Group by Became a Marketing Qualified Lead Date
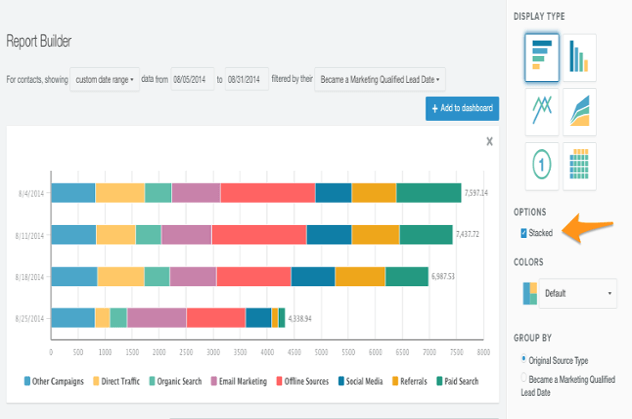Viewport: 632px width, 419px height. 524,378
